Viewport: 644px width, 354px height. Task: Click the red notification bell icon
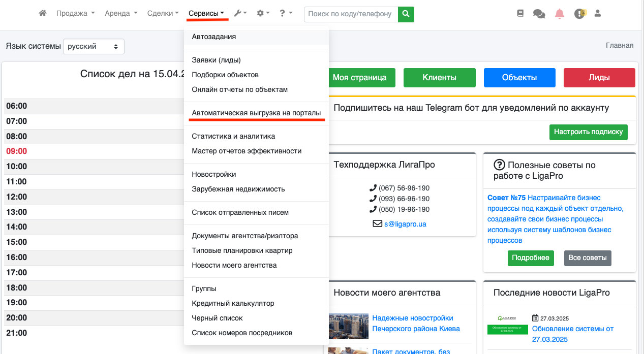click(560, 14)
